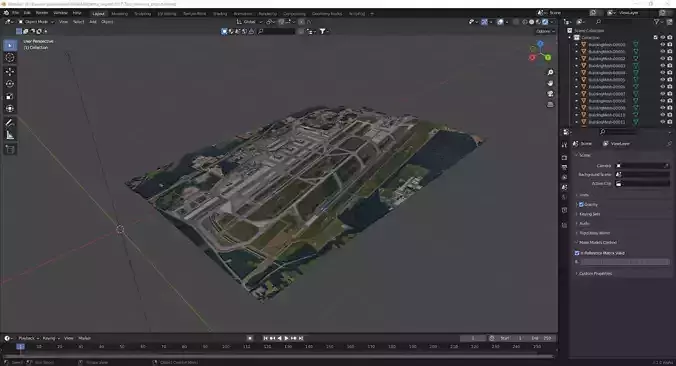Click the pan hand viewport icon
Image resolution: width=676 pixels, height=366 pixels.
coord(550,83)
